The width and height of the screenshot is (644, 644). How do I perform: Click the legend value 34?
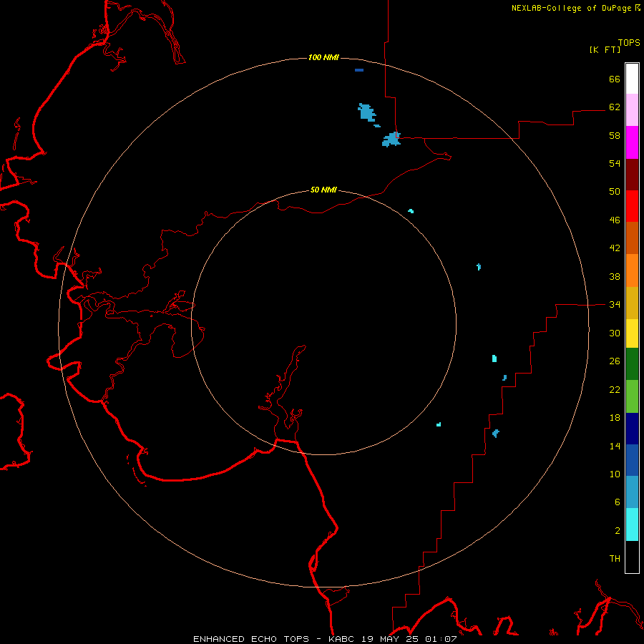coord(615,304)
